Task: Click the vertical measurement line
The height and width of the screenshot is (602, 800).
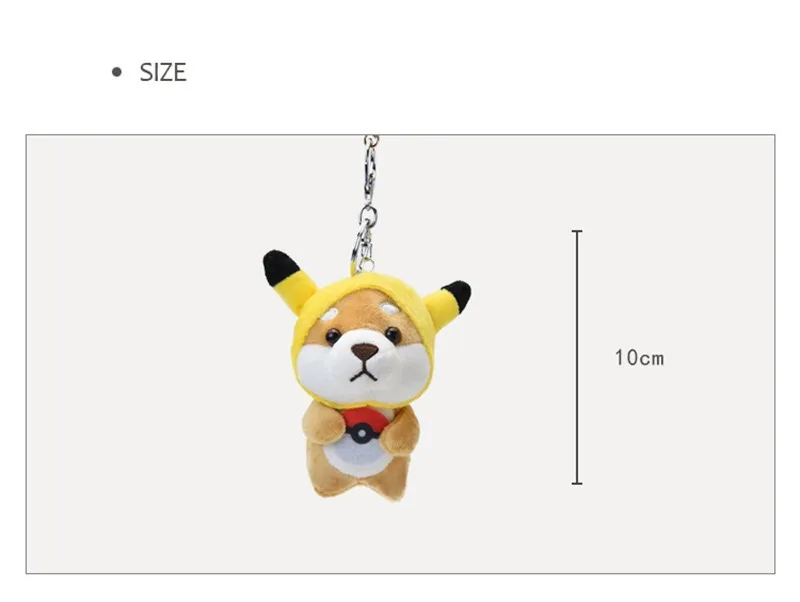Action: click(x=577, y=357)
